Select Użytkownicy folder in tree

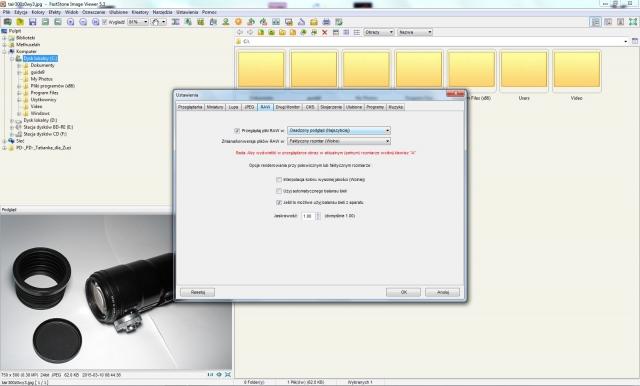click(43, 100)
